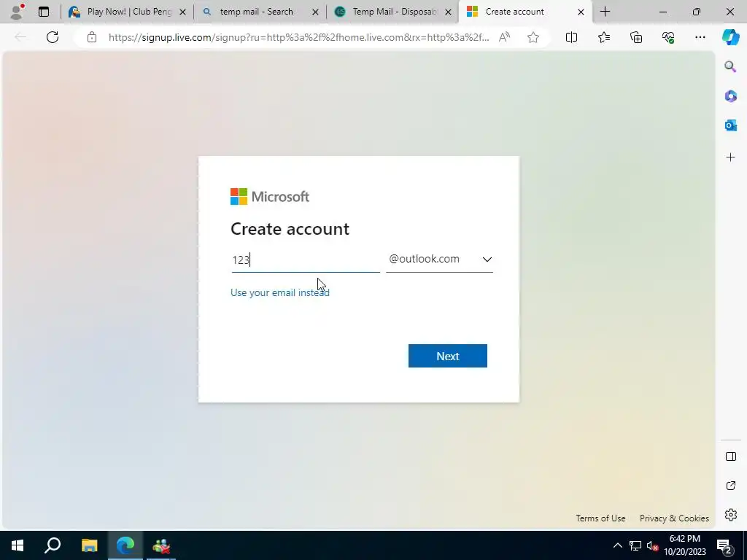The image size is (747, 560).
Task: Open the notification center
Action: 724,545
